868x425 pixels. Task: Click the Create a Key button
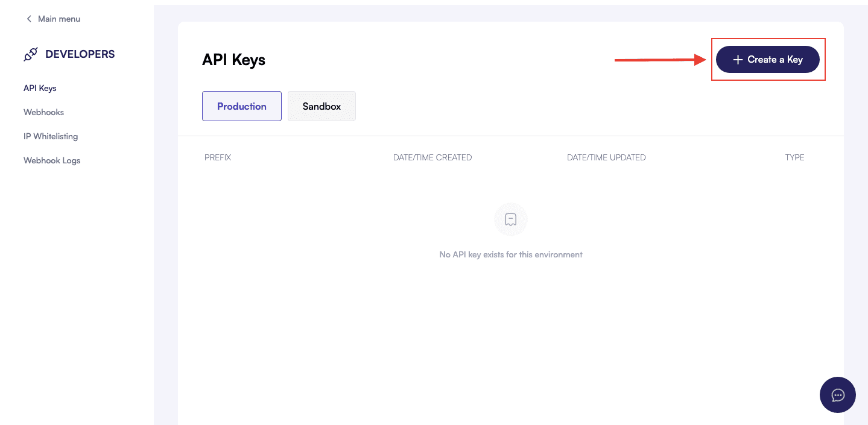pyautogui.click(x=767, y=60)
